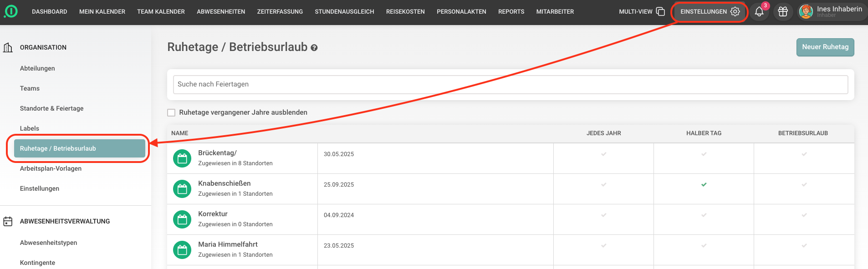Toggle Jedes Jahr check for Brückentag/

(x=604, y=154)
